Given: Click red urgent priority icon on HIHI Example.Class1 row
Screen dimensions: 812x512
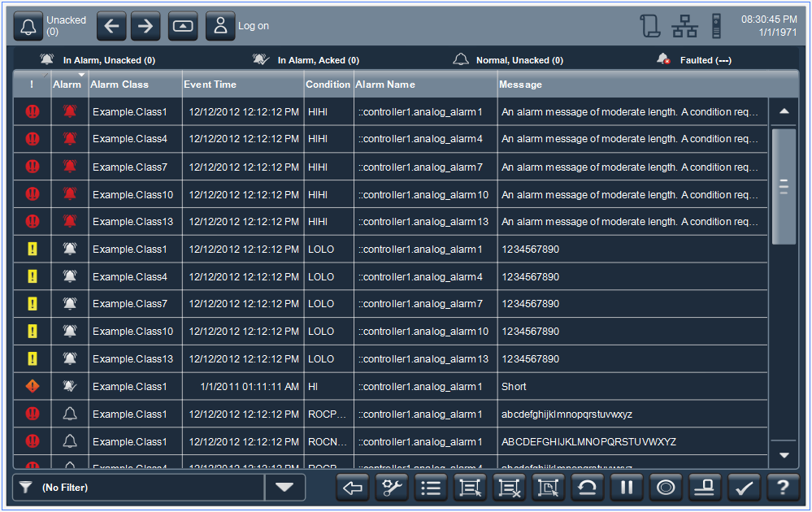Looking at the screenshot, I should tap(33, 111).
